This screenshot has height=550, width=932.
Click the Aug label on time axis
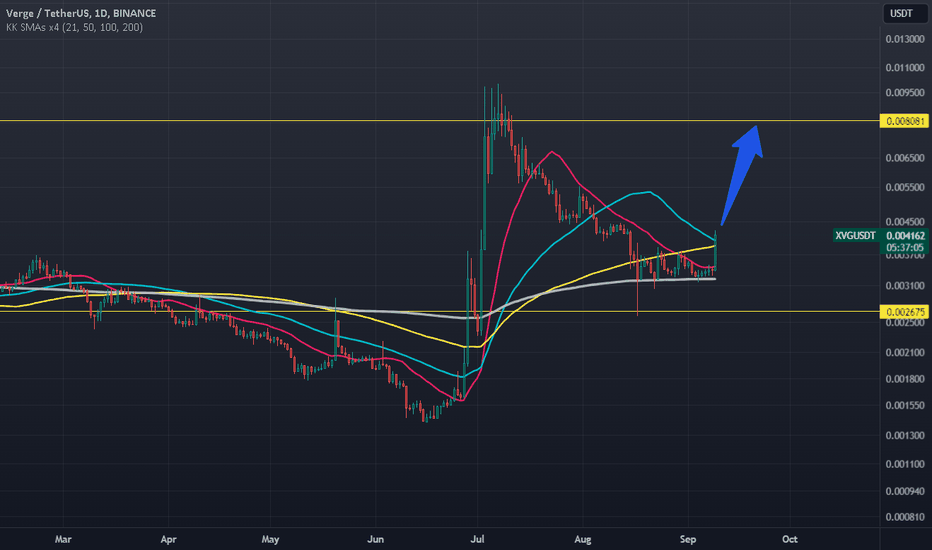(x=583, y=539)
